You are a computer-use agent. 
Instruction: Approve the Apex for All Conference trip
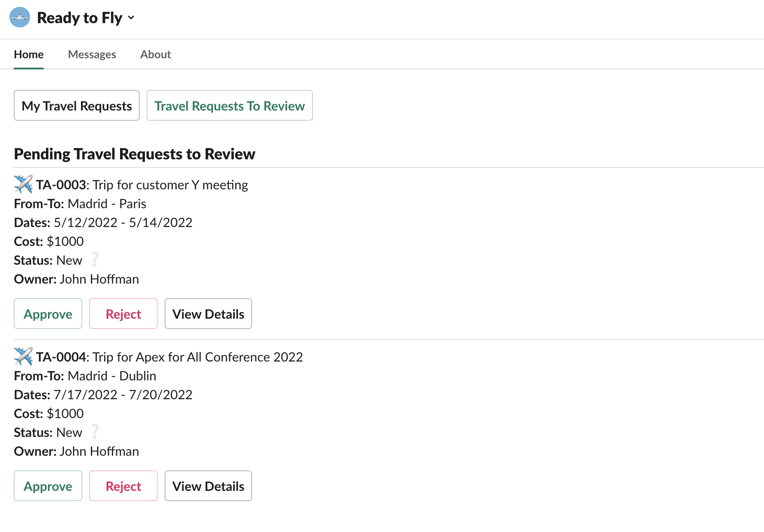coord(48,486)
